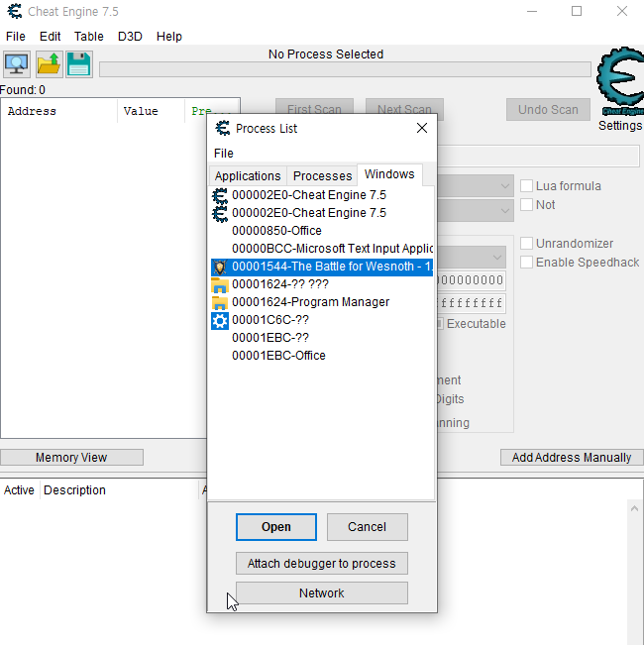Viewport: 644px width, 645px height.
Task: Click the Value column header
Action: [151, 111]
